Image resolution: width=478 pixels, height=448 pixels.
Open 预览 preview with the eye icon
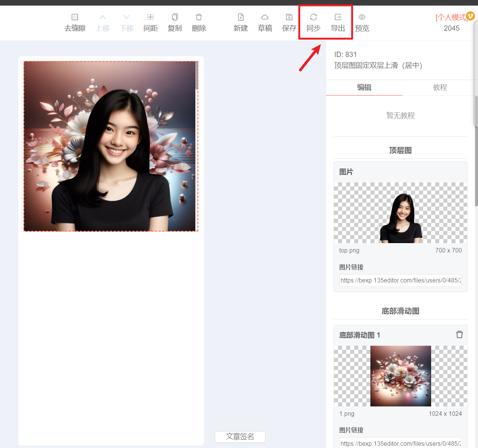[362, 17]
